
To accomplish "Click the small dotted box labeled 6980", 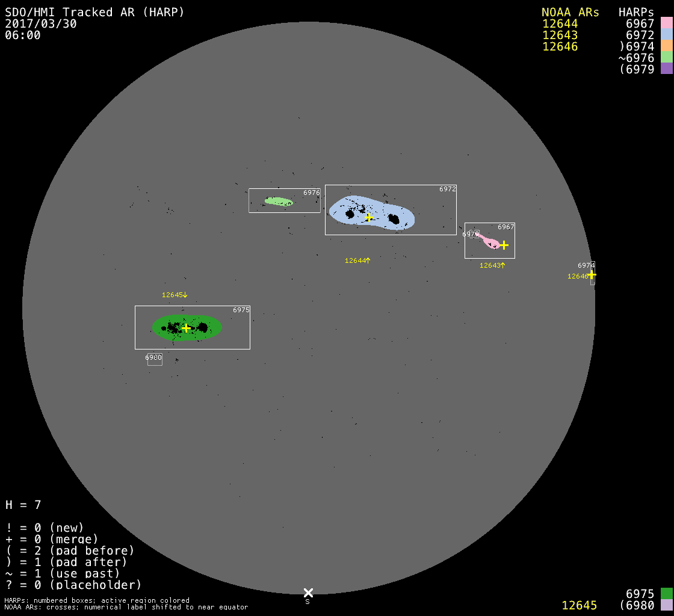I will (x=155, y=359).
